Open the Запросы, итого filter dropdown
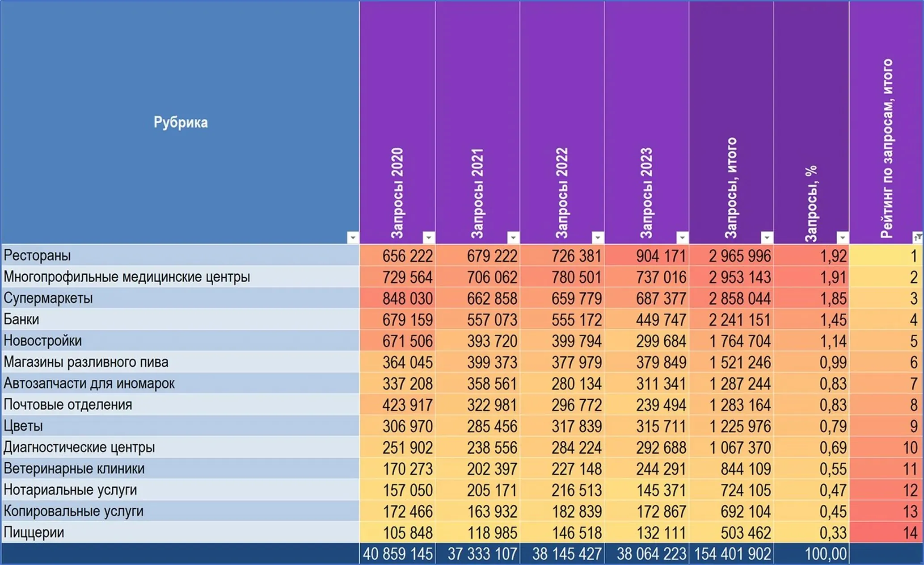 pyautogui.click(x=767, y=237)
